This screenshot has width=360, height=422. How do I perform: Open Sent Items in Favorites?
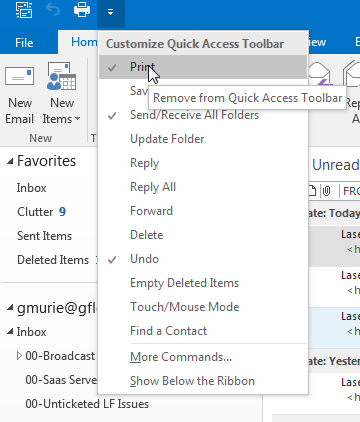pyautogui.click(x=44, y=236)
